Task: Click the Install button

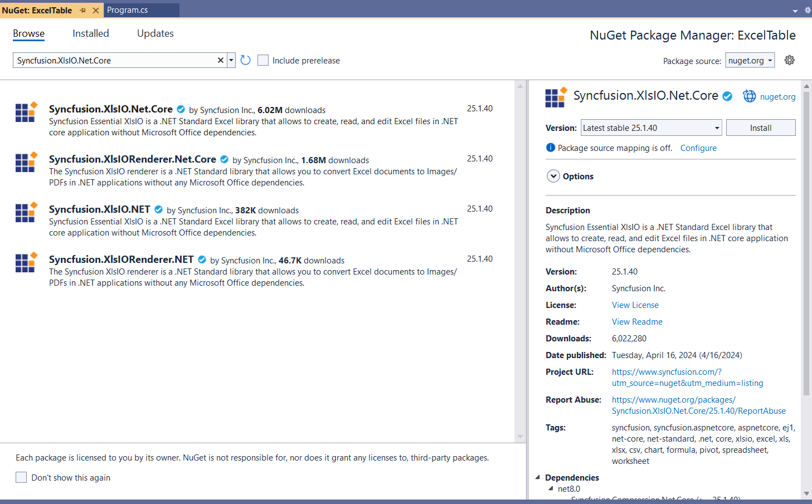Action: click(x=760, y=128)
